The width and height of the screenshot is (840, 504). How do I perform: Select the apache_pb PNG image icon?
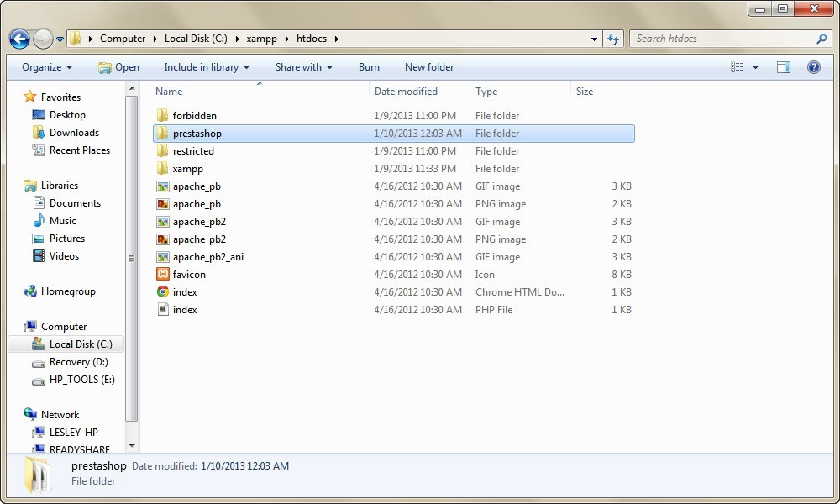click(163, 204)
